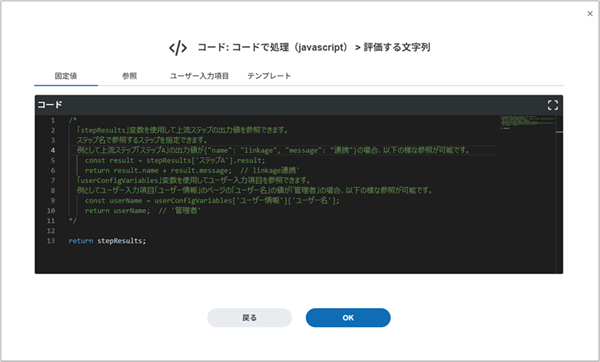The height and width of the screenshot is (362, 600).
Task: Click the ユーザー情報 example comment on line 8
Action: click(x=254, y=190)
